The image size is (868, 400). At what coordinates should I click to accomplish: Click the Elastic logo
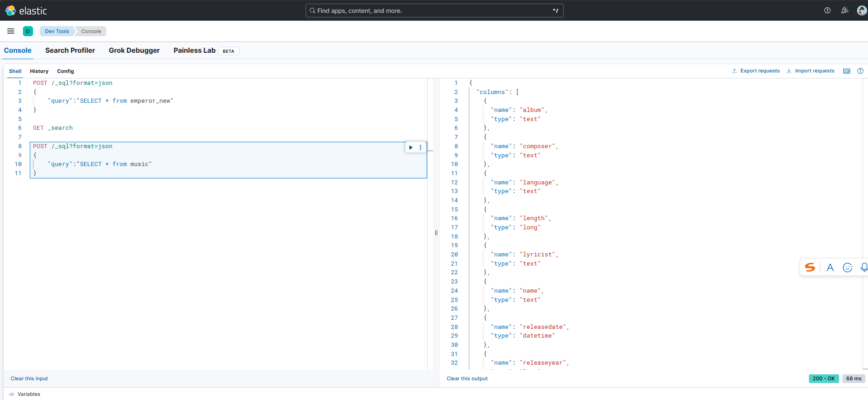[26, 11]
